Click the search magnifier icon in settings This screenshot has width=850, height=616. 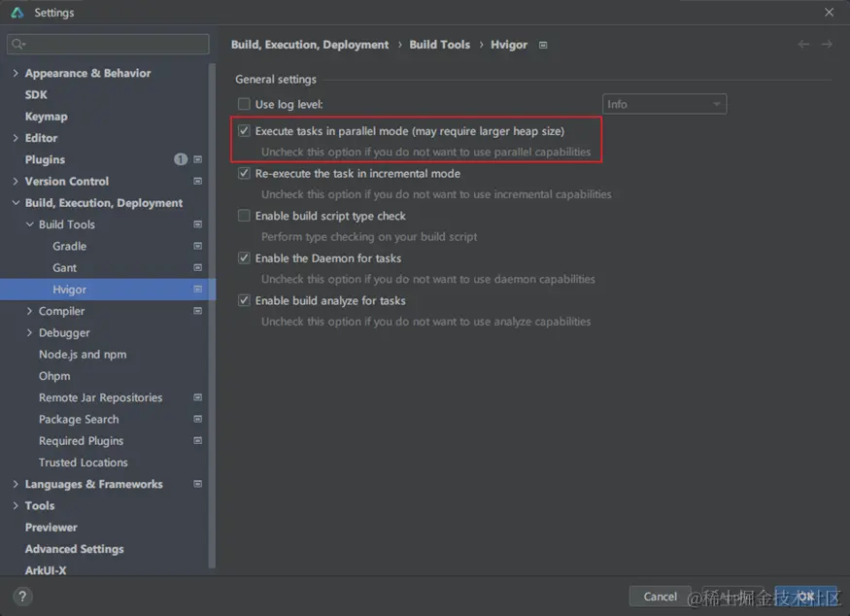tap(17, 44)
